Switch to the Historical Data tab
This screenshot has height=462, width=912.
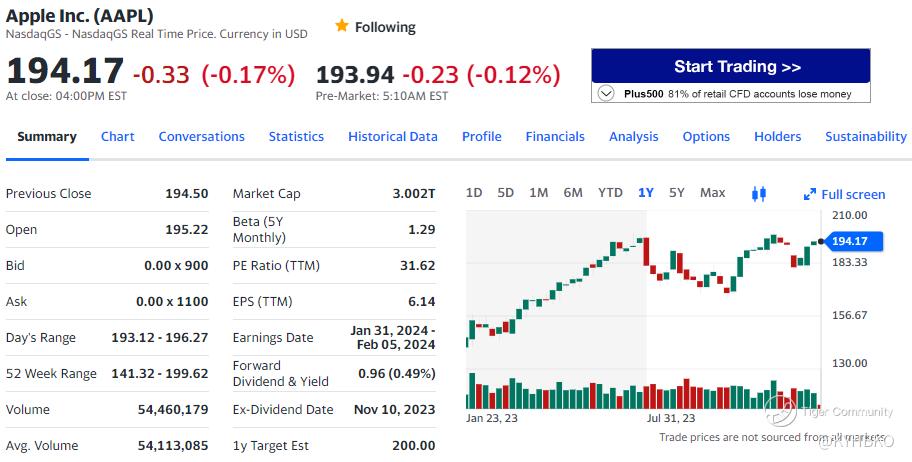(x=393, y=137)
